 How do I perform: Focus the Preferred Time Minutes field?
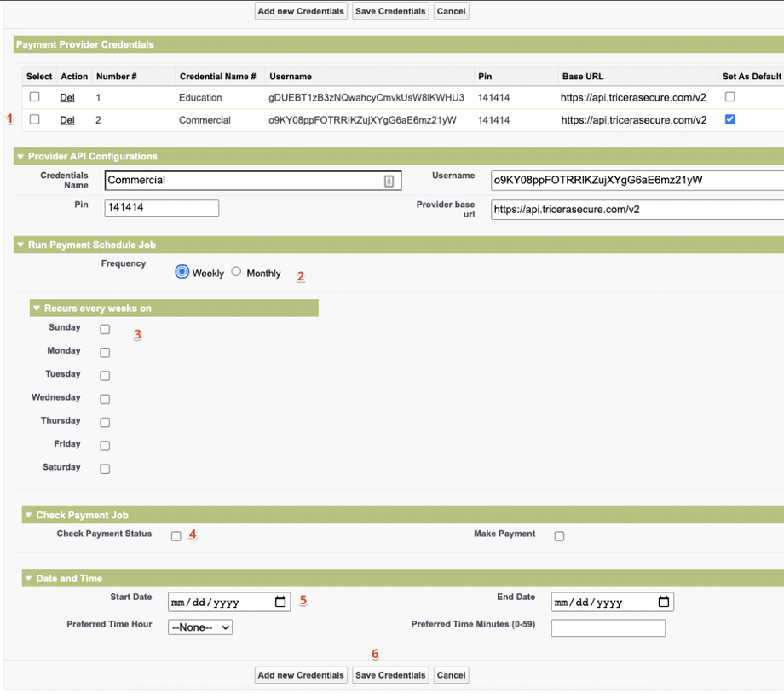pyautogui.click(x=608, y=628)
